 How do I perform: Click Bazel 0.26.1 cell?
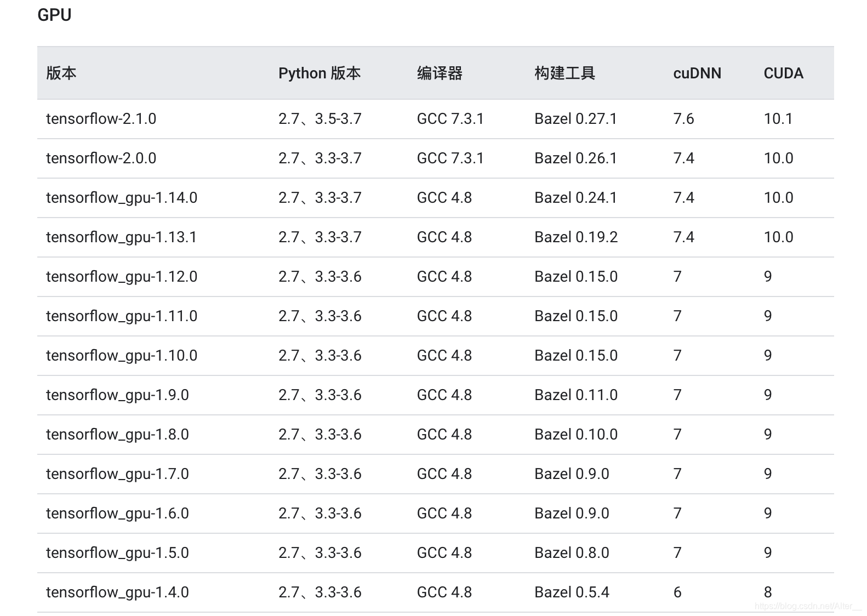[576, 158]
